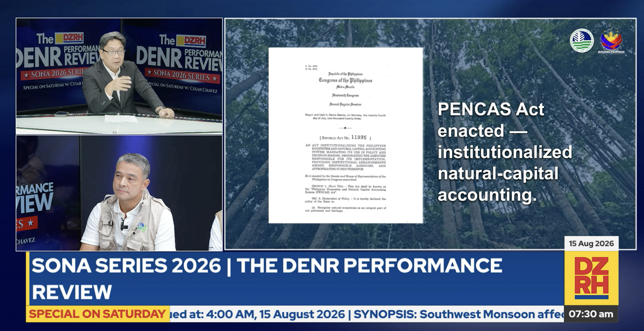Select the DENR emblem on the guest's vest

[x=142, y=228]
